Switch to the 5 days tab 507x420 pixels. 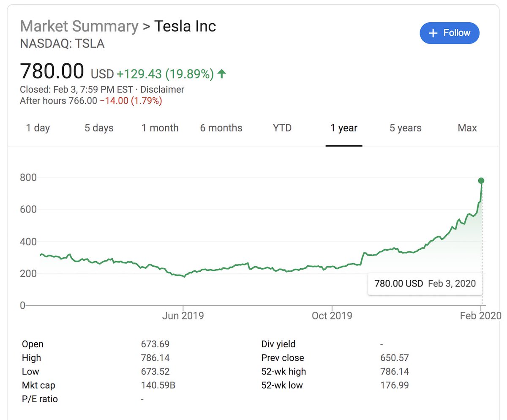coord(99,128)
